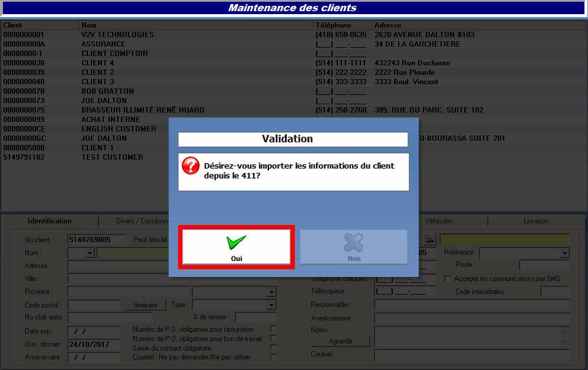Click the Ouv. dossier date 24/10/2017
This screenshot has height=370, width=588.
coord(94,344)
